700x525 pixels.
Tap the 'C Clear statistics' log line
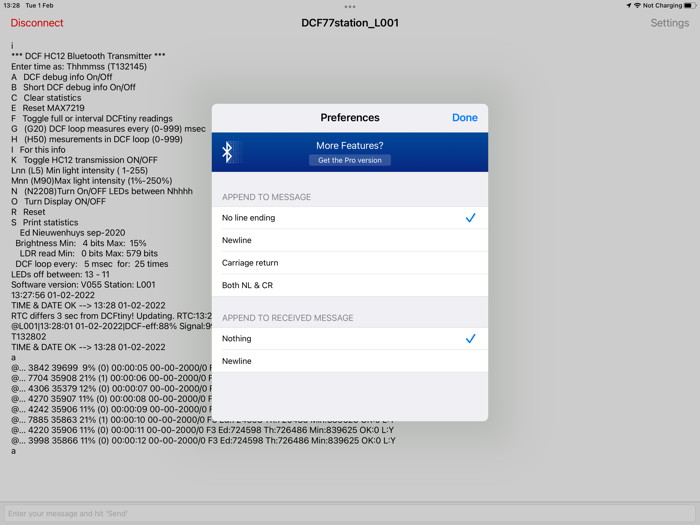[x=46, y=98]
